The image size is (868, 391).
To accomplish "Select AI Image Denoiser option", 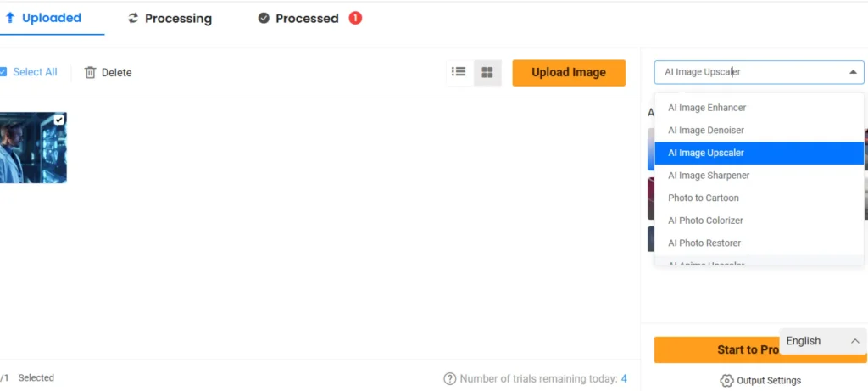I will coord(705,131).
